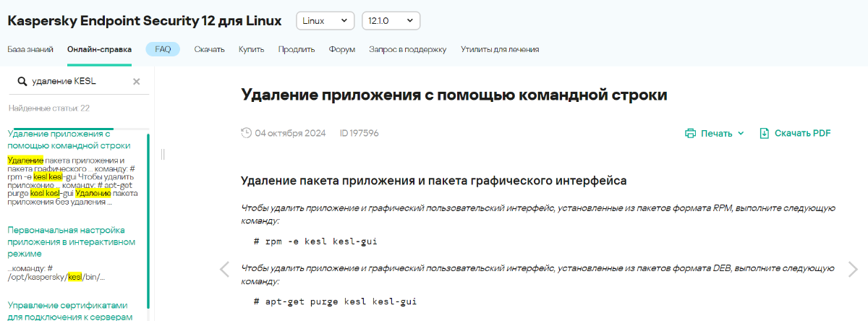Open Запрос в поддержку link
This screenshot has height=321, width=868.
(408, 49)
